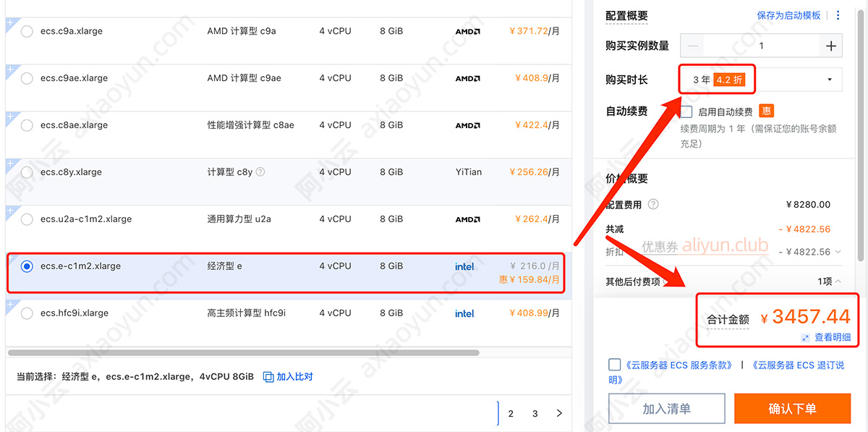Open the three-dot more options menu
The width and height of the screenshot is (868, 432).
(838, 15)
